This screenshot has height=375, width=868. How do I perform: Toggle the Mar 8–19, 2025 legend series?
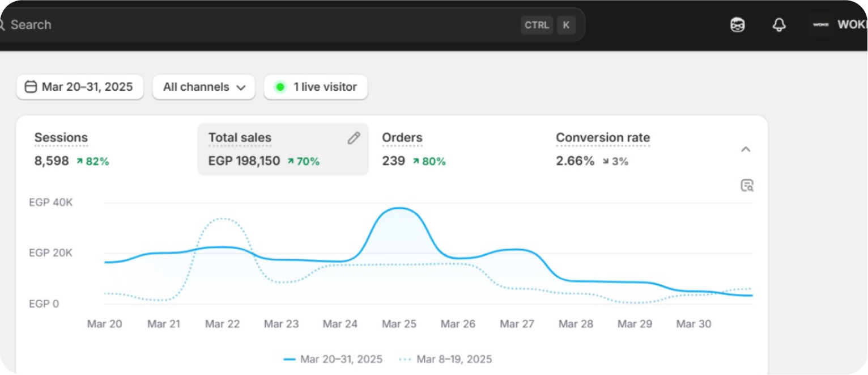[446, 359]
